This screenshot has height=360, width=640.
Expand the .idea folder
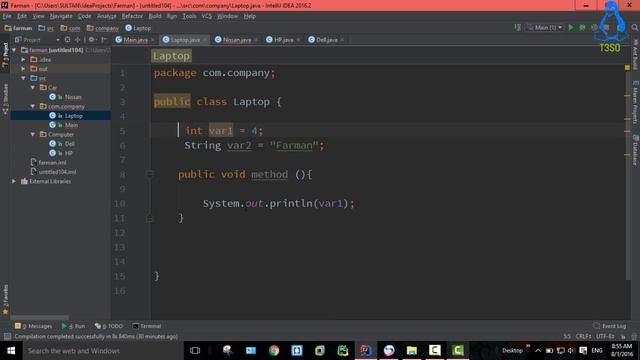tap(24, 60)
